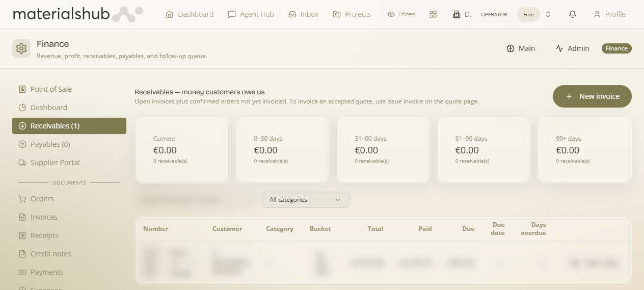This screenshot has width=644, height=290.
Task: Select the 31–60 days aging card
Action: pyautogui.click(x=383, y=150)
